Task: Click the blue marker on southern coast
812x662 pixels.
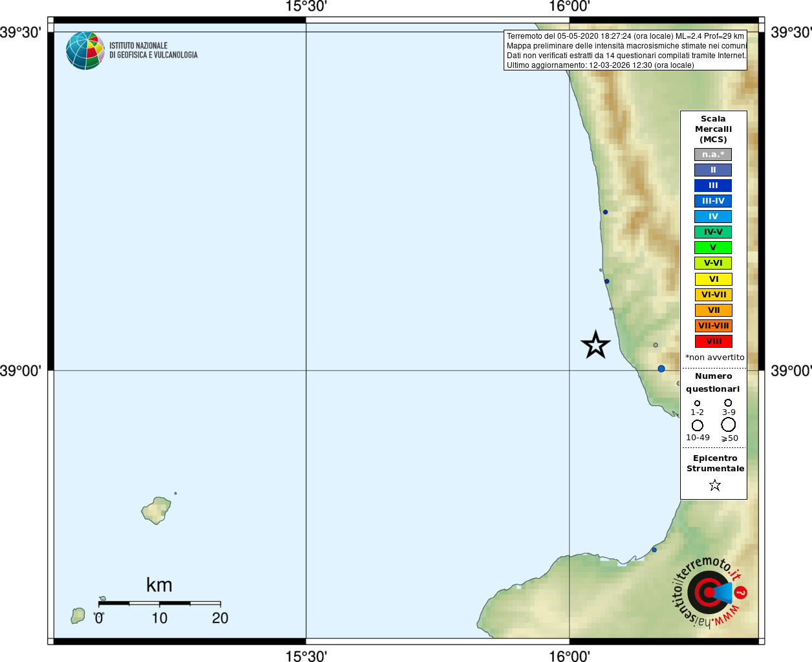Action: [654, 550]
